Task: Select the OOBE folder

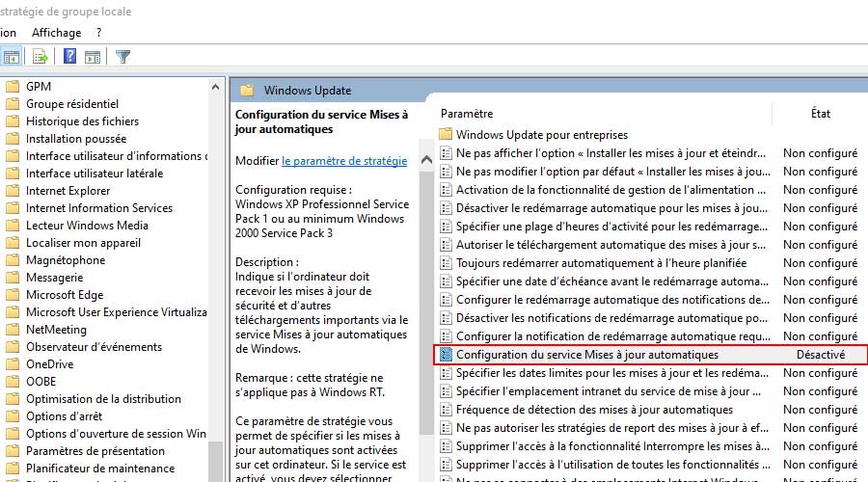Action: coord(41,382)
